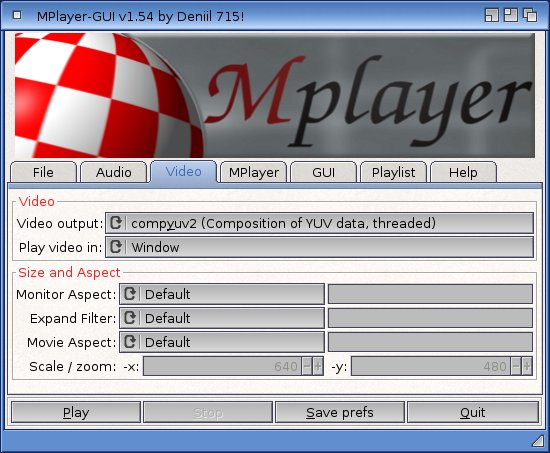Click cycle icon of Video output chooser
Viewport: 550px width, 453px height.
coord(116,223)
